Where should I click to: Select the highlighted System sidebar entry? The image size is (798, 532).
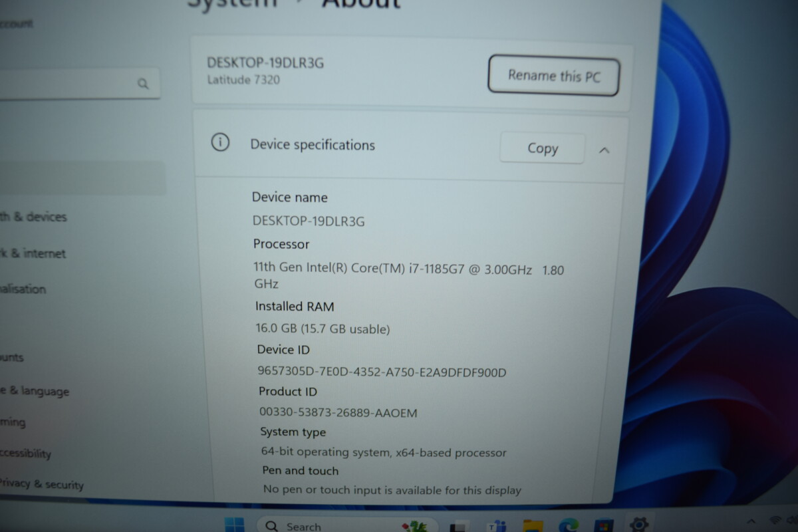click(82, 178)
